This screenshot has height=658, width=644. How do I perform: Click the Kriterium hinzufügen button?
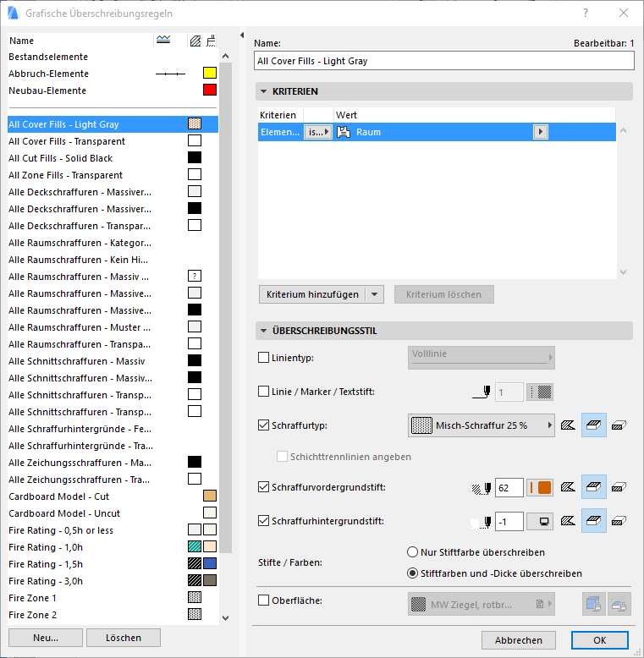click(x=312, y=294)
